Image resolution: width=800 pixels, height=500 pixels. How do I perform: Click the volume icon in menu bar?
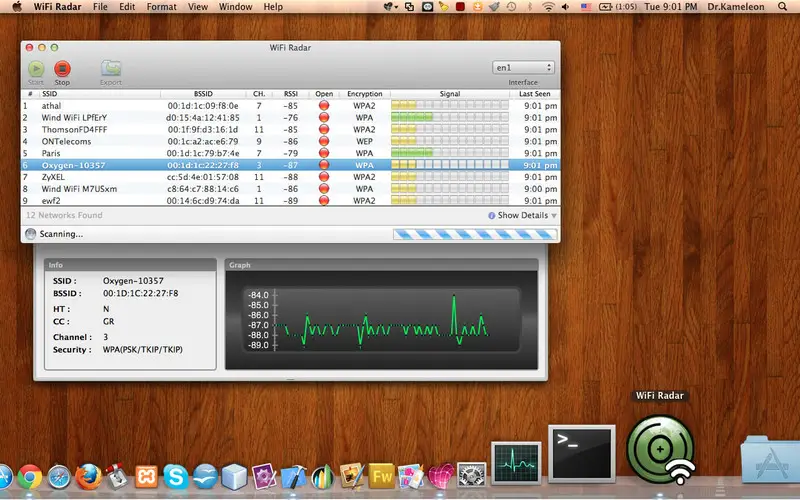pyautogui.click(x=565, y=7)
